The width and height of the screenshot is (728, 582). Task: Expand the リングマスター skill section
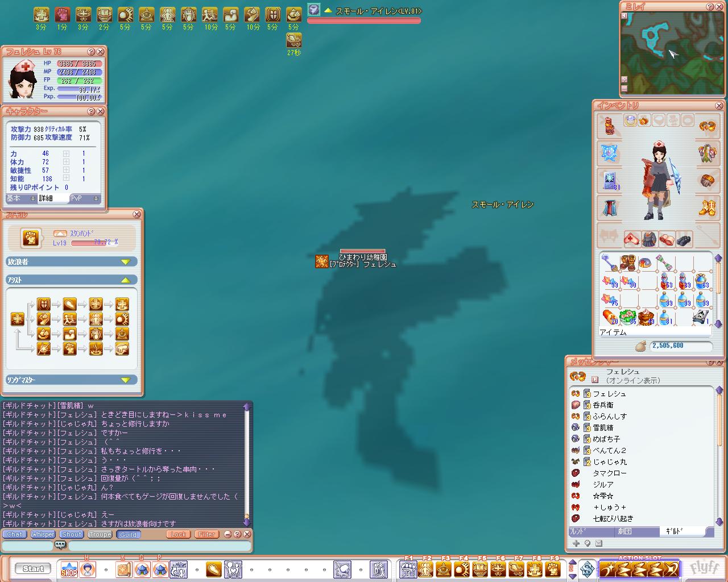coord(72,380)
